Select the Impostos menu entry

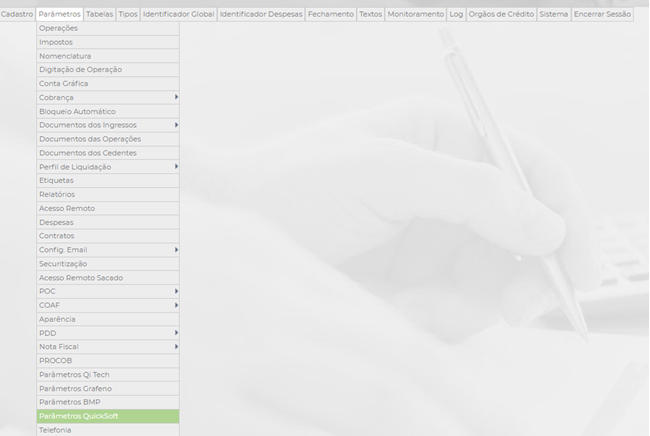[107, 42]
